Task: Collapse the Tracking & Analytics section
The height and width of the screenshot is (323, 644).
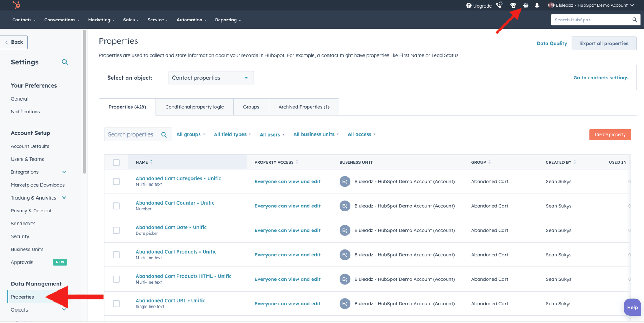Action: point(64,197)
